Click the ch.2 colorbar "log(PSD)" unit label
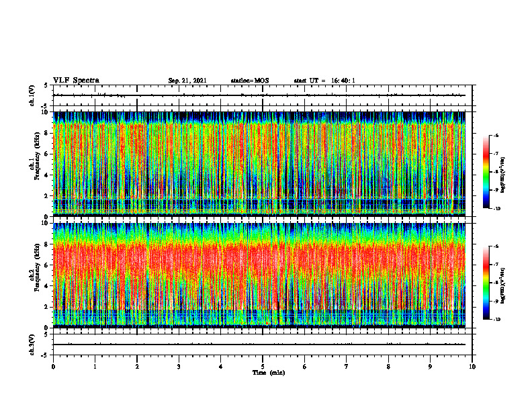Image resolution: width=532 pixels, height=411 pixels. tap(503, 285)
